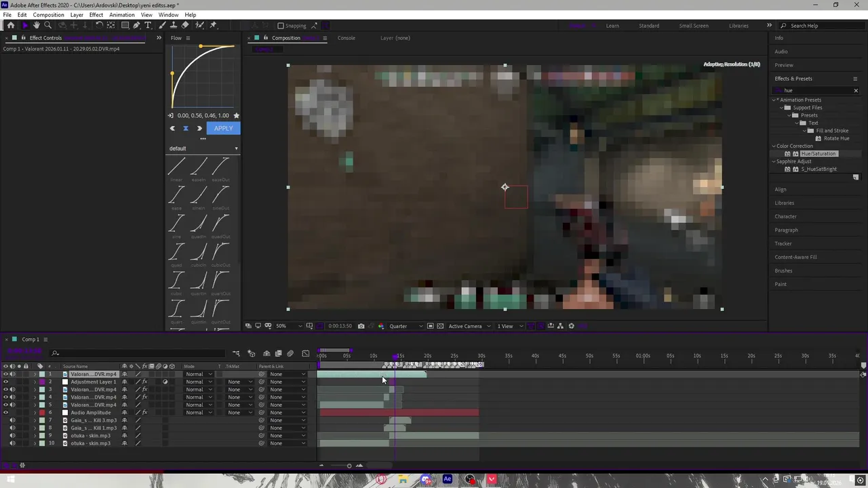The height and width of the screenshot is (488, 868).
Task: Open the Window menu
Action: tap(168, 15)
